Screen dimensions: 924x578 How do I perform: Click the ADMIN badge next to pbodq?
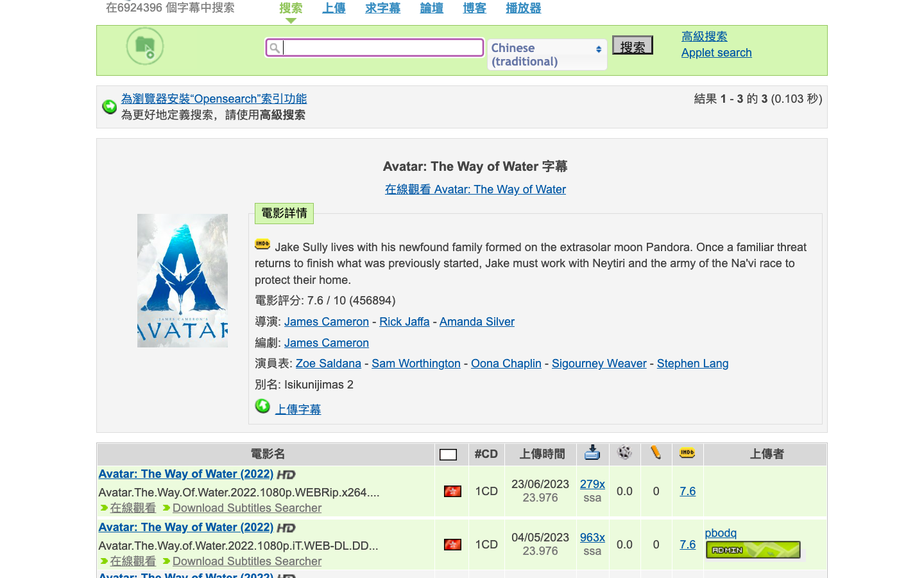click(753, 550)
